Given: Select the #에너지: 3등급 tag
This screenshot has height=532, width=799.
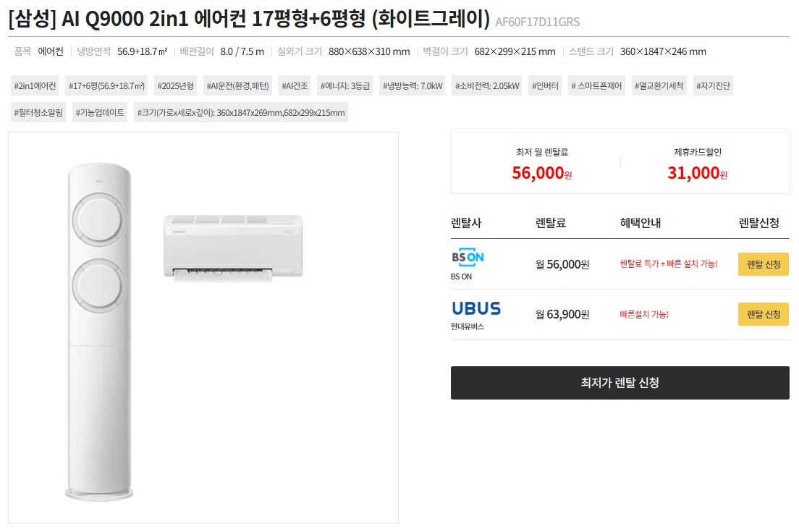Looking at the screenshot, I should (x=346, y=85).
